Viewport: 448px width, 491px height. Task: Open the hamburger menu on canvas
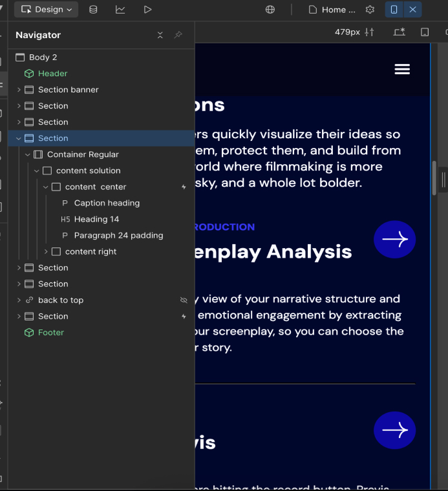click(402, 69)
